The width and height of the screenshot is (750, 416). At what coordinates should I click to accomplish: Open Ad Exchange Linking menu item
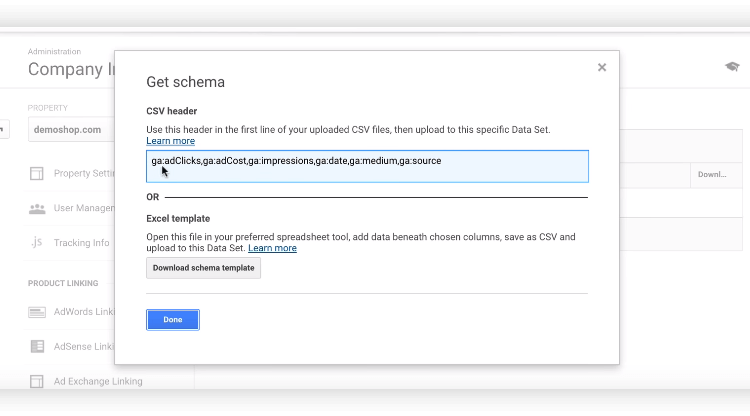tap(98, 381)
